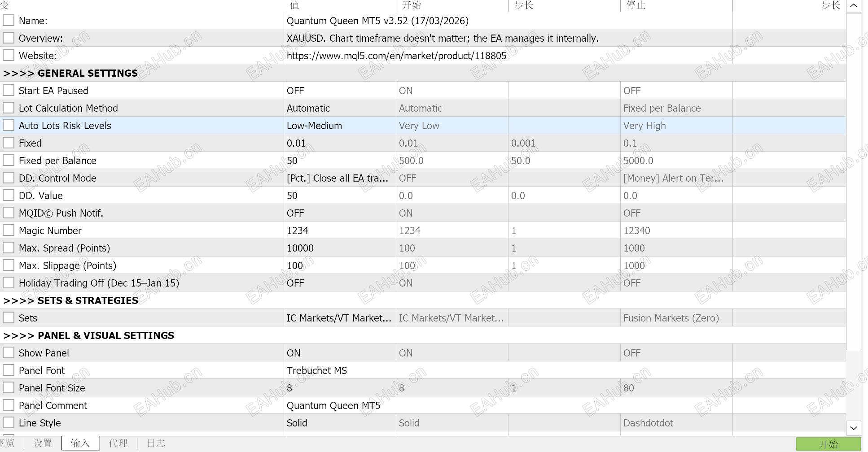Click the '>>>> GENERAL SETTINGS' section header
This screenshot has height=452, width=868.
(x=70, y=73)
